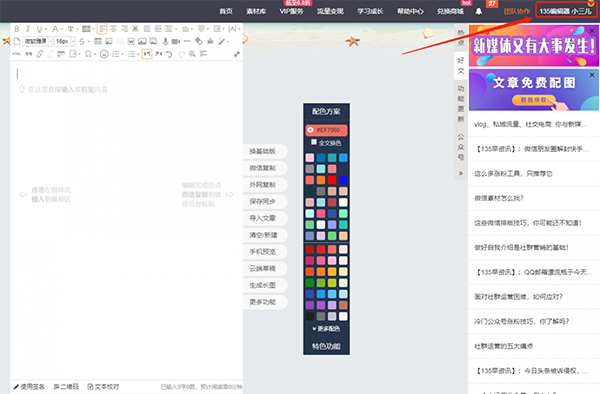
Task: Enable the 全文换色 checkbox
Action: (x=314, y=142)
